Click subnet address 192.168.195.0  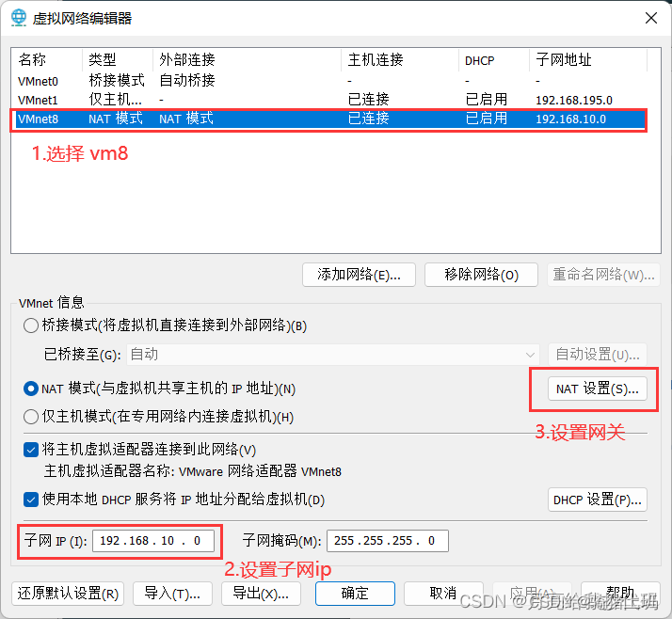coord(574,101)
